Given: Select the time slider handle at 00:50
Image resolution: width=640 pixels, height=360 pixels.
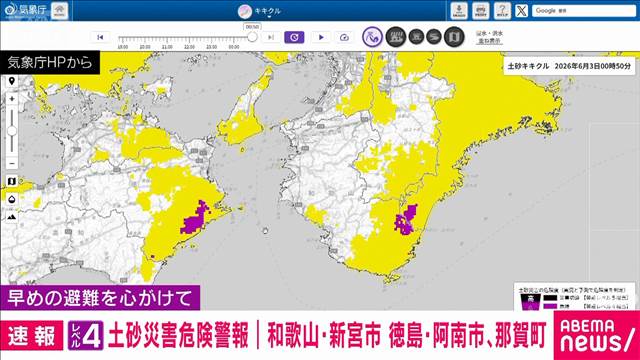Looking at the screenshot, I should (252, 37).
